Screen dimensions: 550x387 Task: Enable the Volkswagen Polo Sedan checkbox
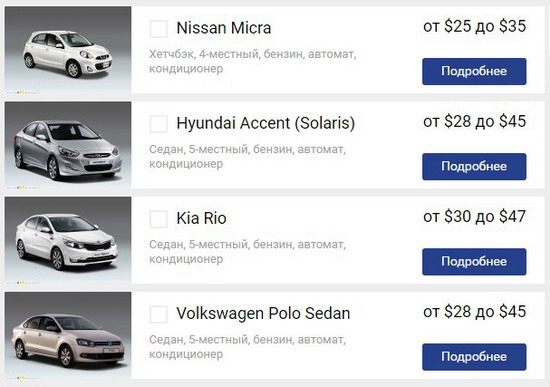[159, 314]
